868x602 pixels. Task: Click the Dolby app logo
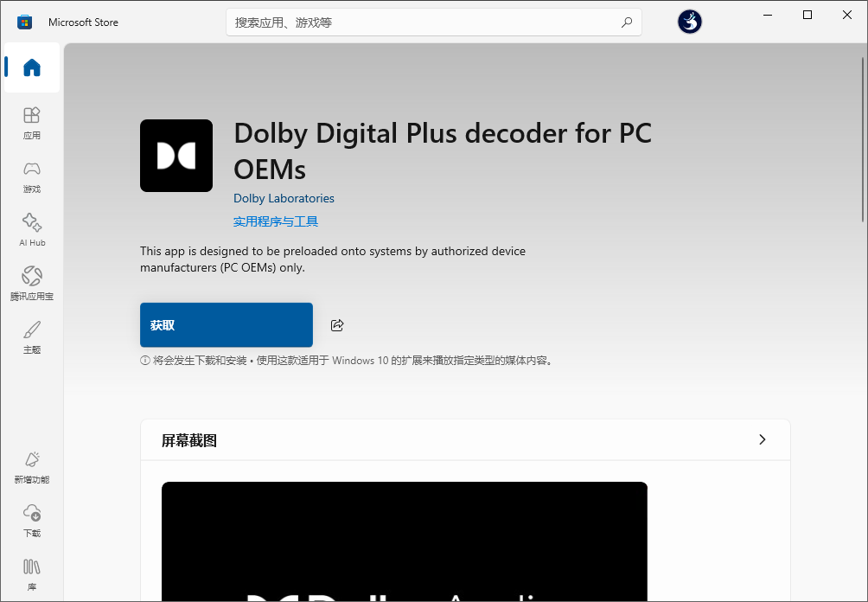[176, 156]
